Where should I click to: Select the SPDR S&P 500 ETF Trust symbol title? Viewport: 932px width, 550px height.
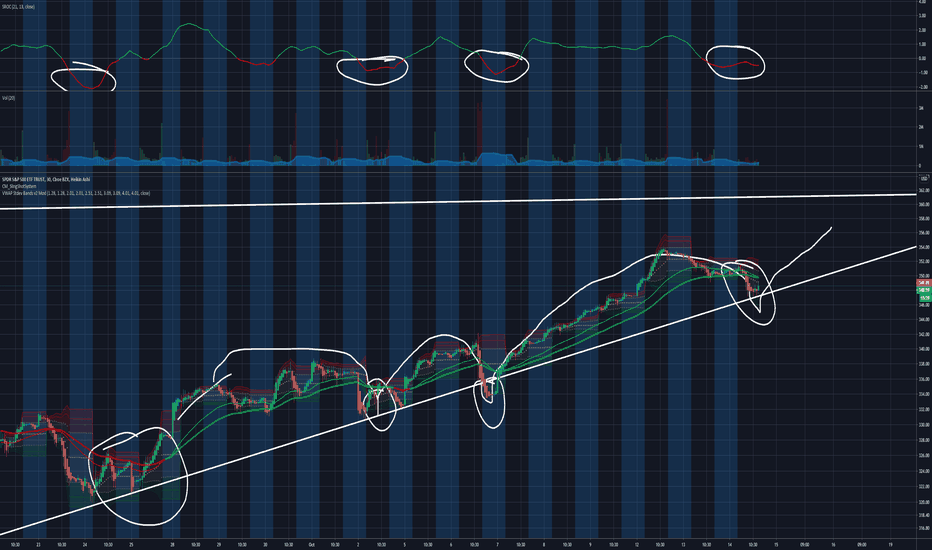click(x=46, y=179)
